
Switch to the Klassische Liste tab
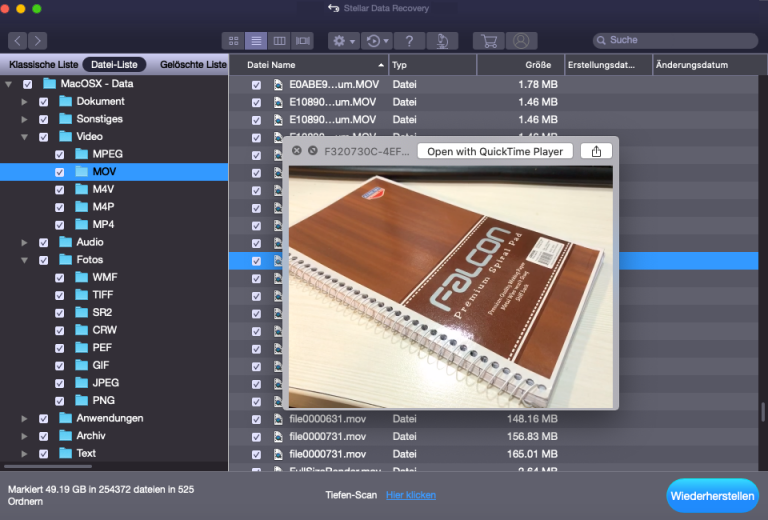[44, 65]
